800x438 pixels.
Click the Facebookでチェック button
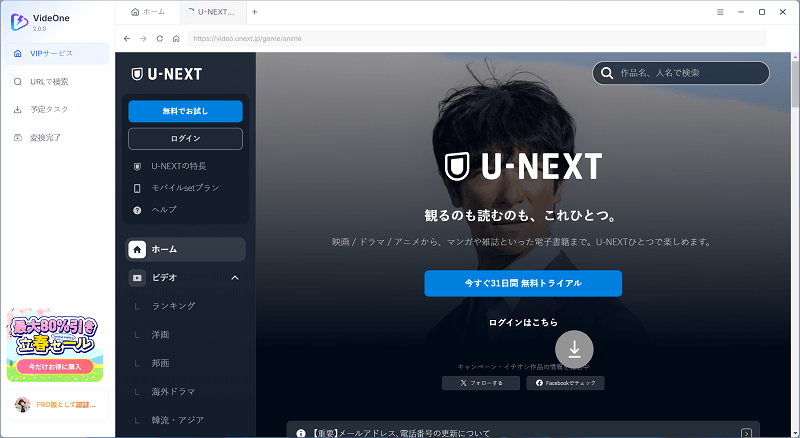tap(565, 383)
